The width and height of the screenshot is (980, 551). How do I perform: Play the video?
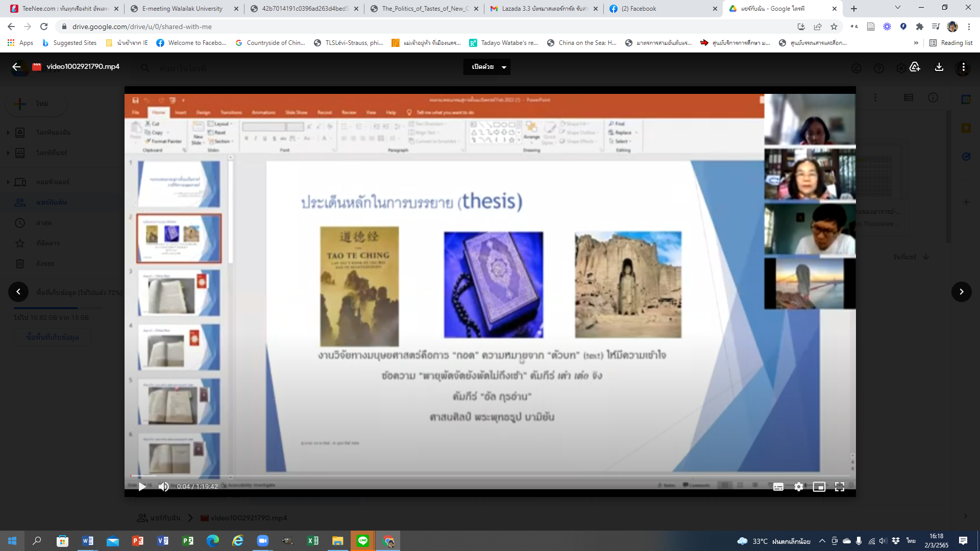tap(142, 487)
